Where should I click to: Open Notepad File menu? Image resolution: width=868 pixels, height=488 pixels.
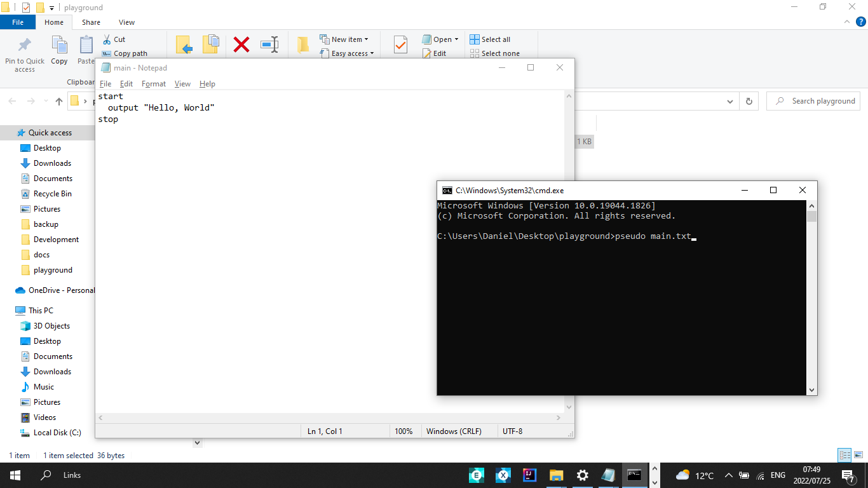click(x=105, y=84)
